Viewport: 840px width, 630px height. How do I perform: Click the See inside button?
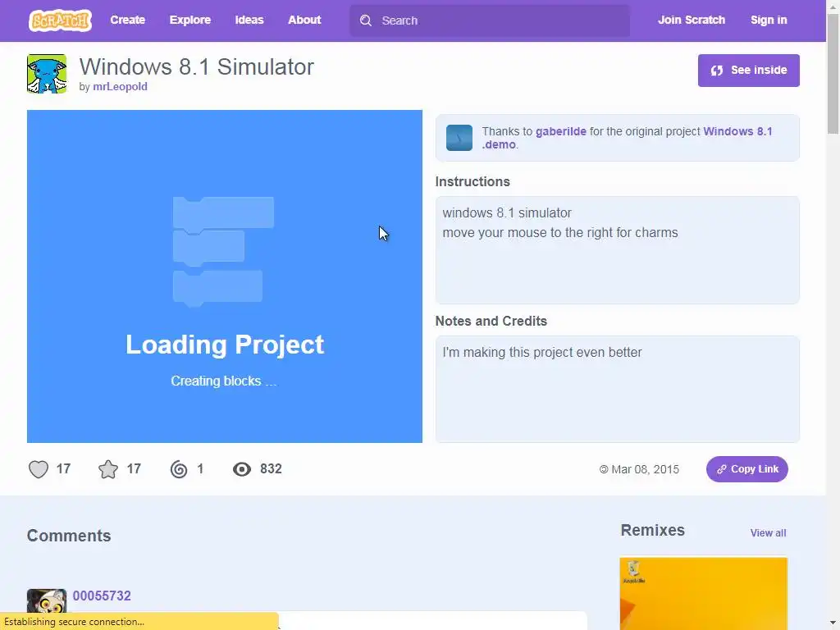pos(748,71)
